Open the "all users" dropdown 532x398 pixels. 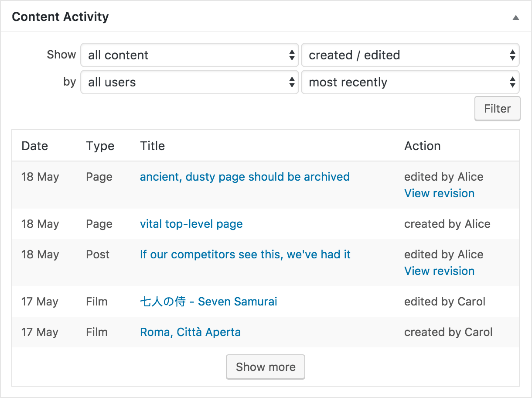click(x=189, y=82)
